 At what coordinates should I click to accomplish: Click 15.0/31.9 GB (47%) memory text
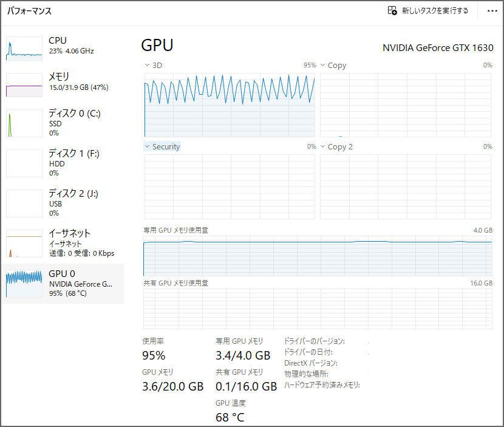tap(79, 87)
